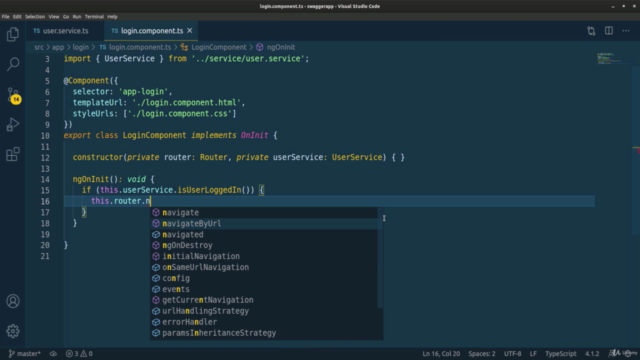Click the OnInit interface name
Screen dimensions: 640x360
coord(254,136)
